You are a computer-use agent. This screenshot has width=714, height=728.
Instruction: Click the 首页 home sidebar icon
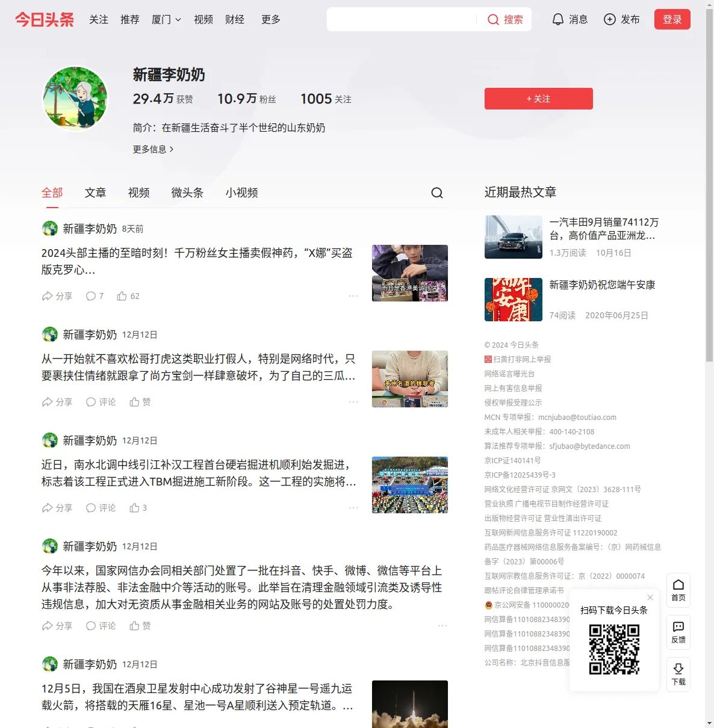click(678, 590)
